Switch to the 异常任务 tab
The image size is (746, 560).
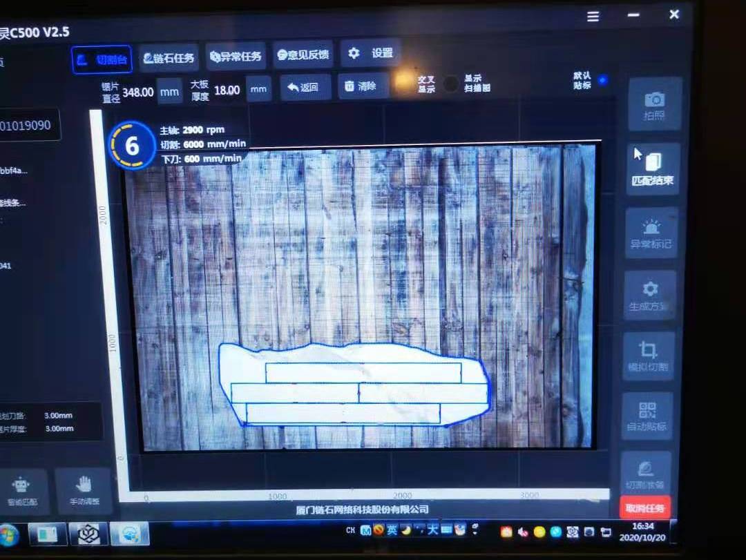click(236, 57)
